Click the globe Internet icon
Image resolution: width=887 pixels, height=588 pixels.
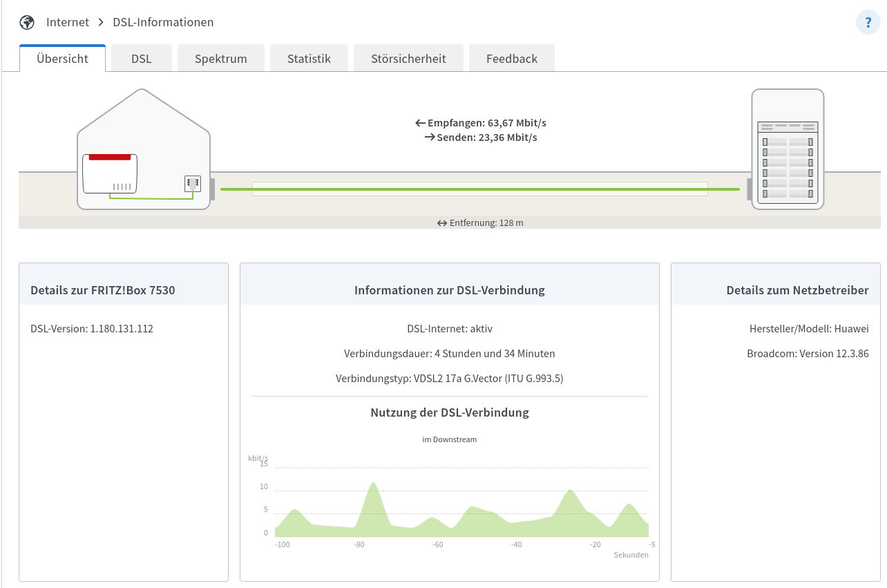point(27,22)
